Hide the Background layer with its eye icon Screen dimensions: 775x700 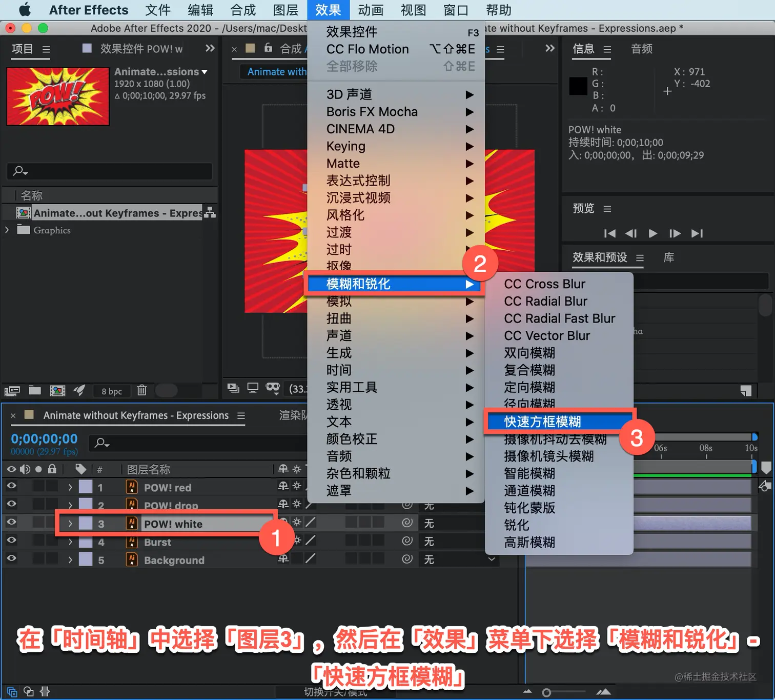(11, 558)
